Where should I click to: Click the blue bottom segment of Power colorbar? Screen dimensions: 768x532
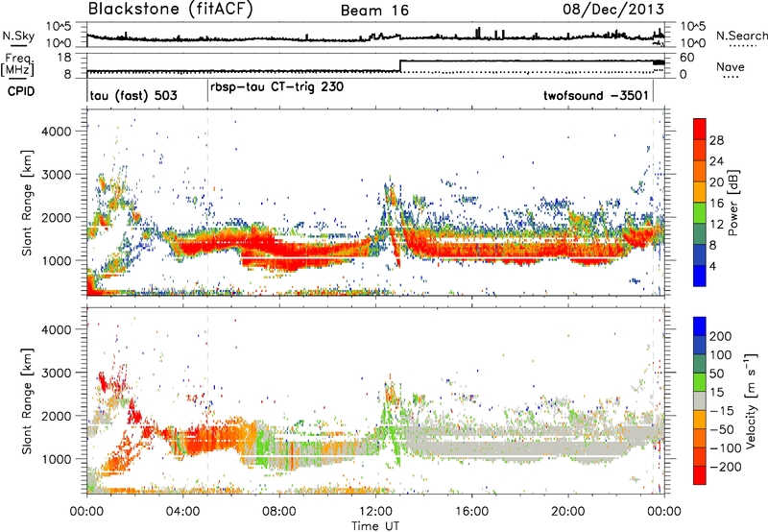point(700,276)
